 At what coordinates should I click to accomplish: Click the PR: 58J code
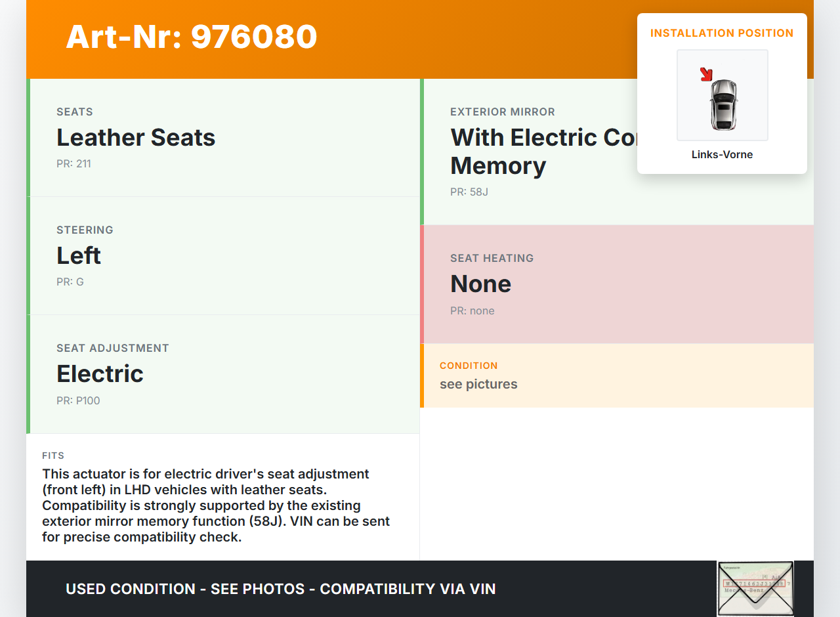(x=469, y=192)
